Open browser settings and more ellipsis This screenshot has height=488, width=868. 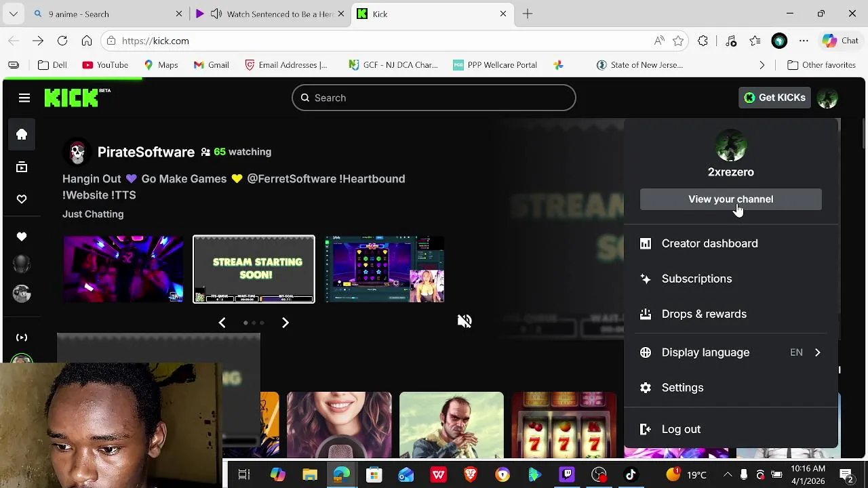pyautogui.click(x=804, y=41)
